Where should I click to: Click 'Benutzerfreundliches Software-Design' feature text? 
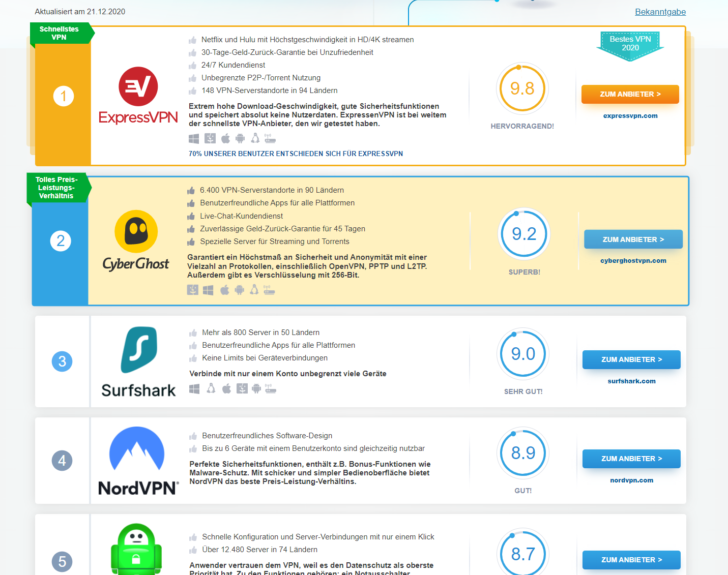coord(267,436)
